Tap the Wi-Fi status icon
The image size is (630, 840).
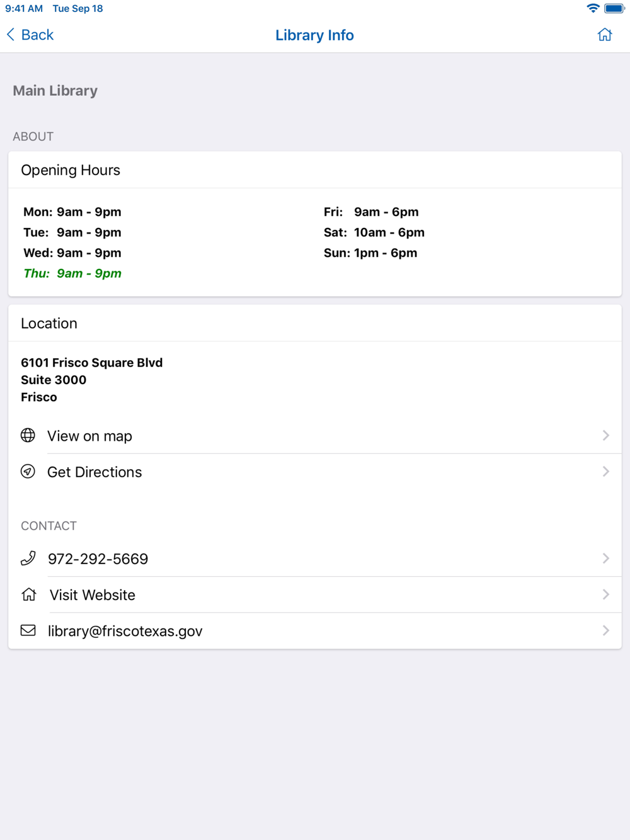pyautogui.click(x=593, y=8)
